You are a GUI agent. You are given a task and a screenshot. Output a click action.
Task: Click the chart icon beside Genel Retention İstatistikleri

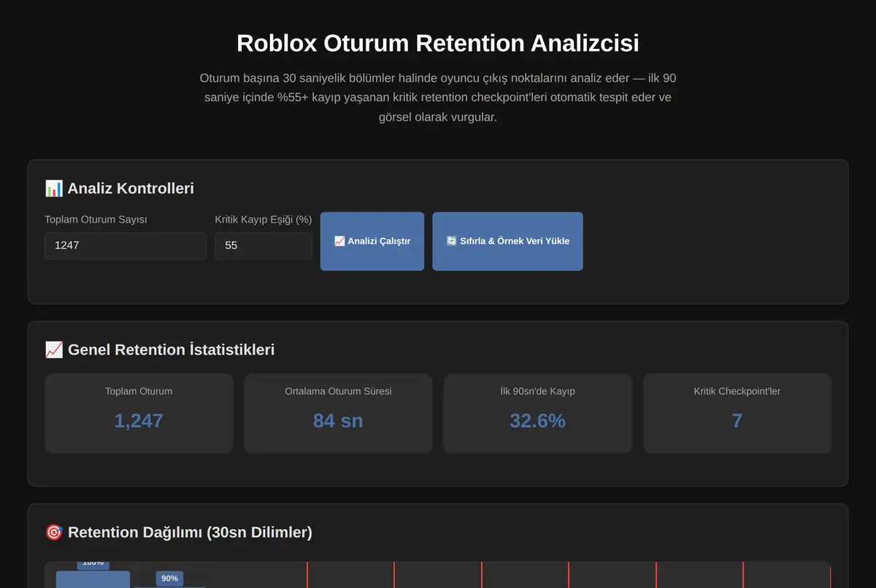54,349
